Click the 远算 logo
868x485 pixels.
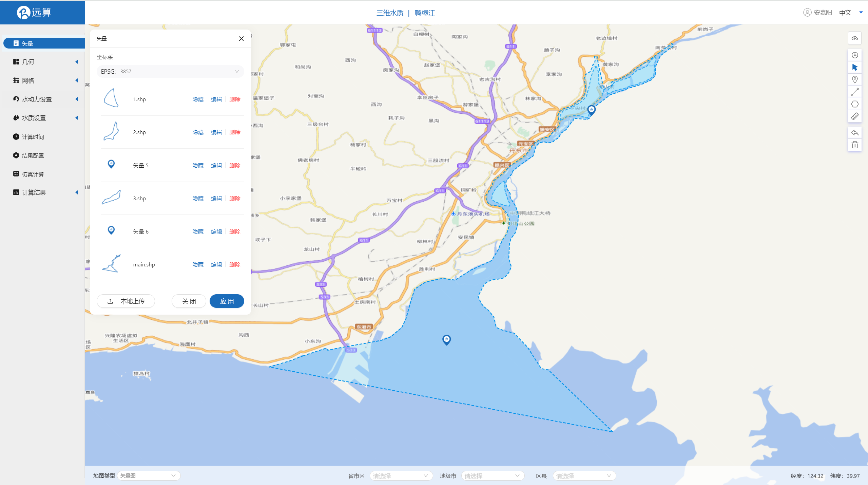point(34,13)
